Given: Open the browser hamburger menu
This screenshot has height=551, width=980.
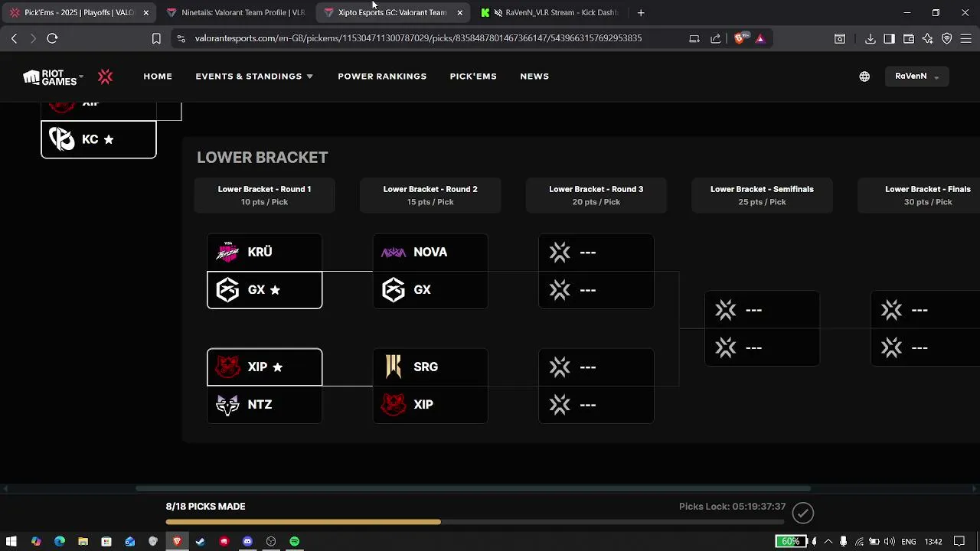Looking at the screenshot, I should pyautogui.click(x=966, y=38).
